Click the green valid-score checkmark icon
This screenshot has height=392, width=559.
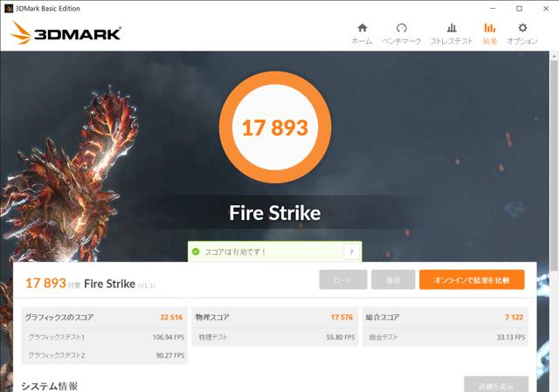(x=196, y=251)
